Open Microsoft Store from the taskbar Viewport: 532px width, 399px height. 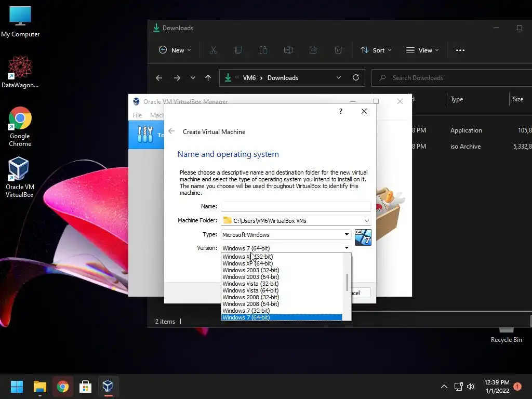tap(85, 387)
